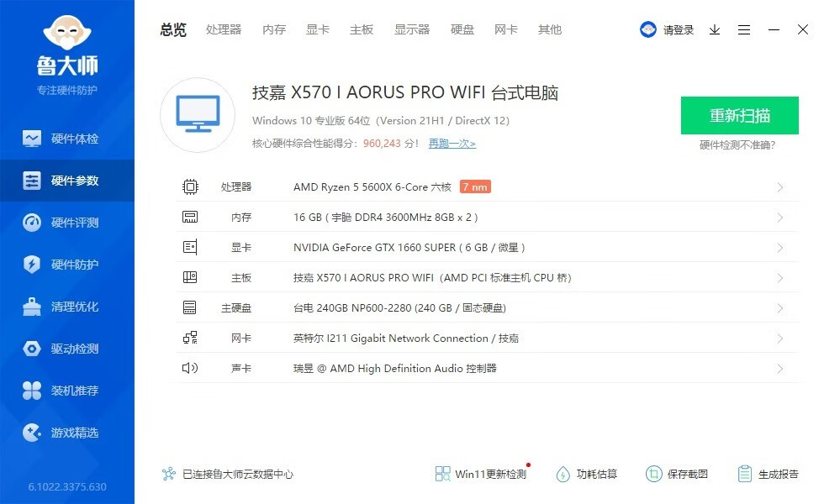
Task: Click 硬件检测不准确? link
Action: [x=737, y=144]
